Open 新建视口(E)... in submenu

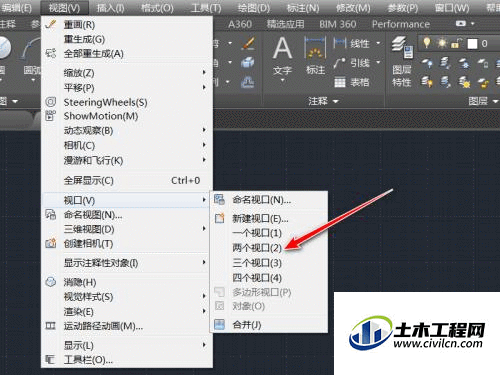[269, 219]
